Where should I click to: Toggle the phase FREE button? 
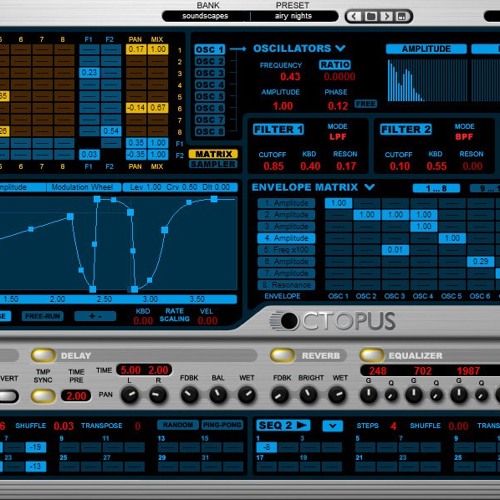pos(366,104)
